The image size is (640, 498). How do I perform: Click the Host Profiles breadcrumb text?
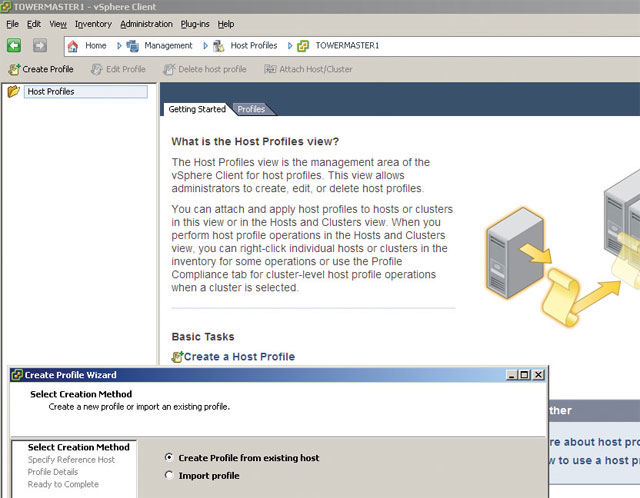[x=254, y=45]
